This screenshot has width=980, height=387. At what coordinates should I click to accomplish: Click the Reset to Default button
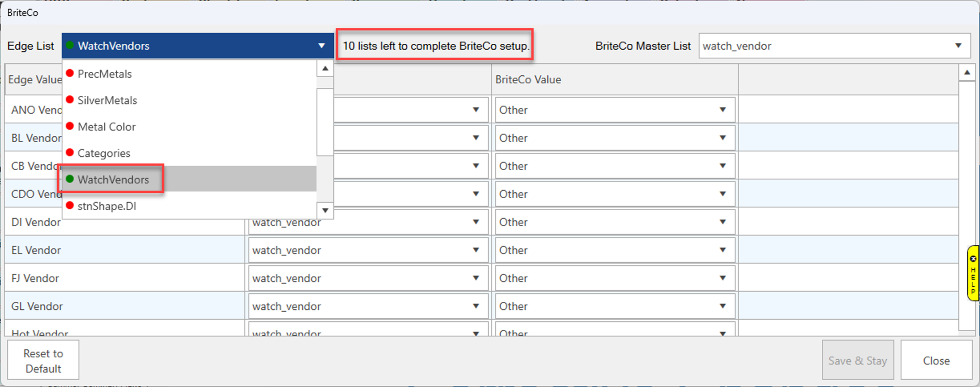[x=43, y=361]
